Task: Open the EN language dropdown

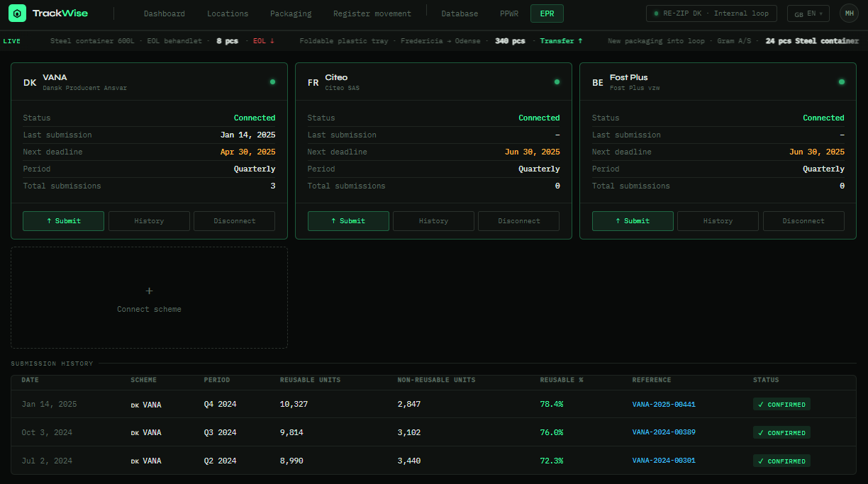Action: click(812, 13)
